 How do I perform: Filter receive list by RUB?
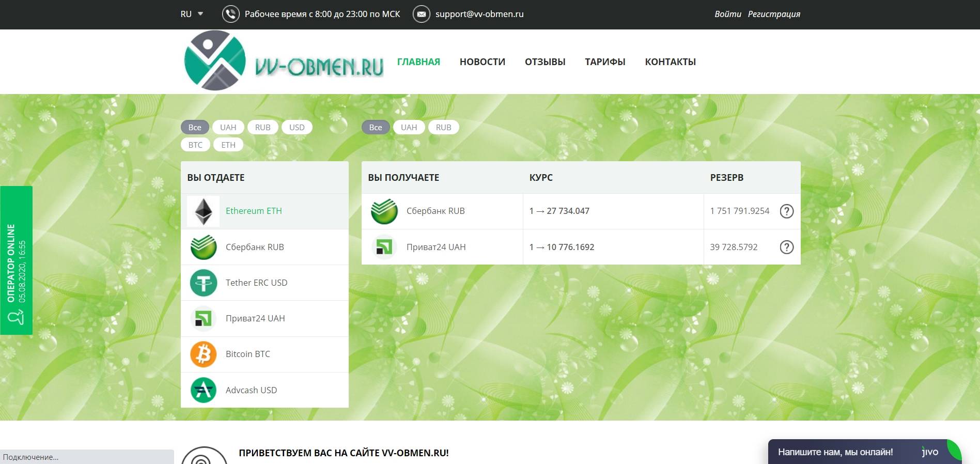[443, 127]
